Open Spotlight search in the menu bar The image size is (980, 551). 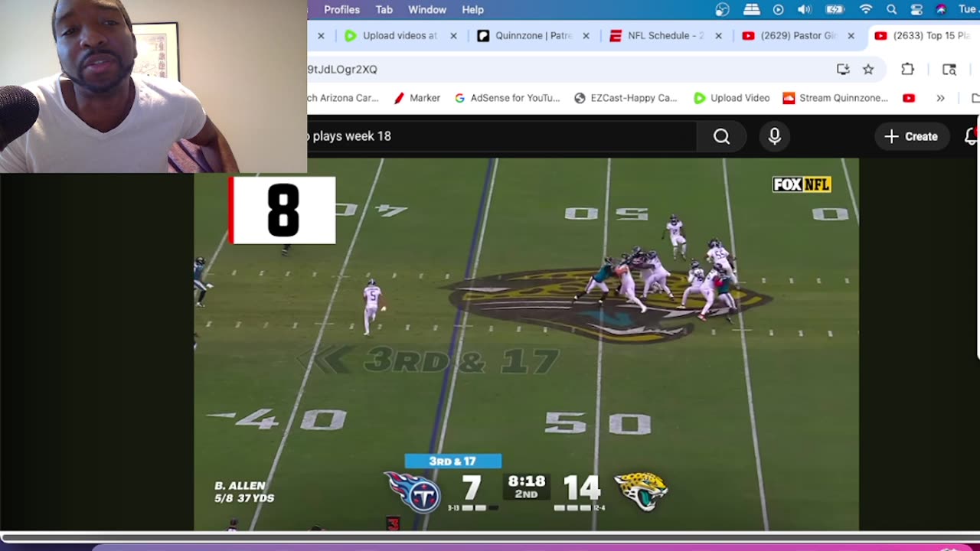click(x=891, y=10)
